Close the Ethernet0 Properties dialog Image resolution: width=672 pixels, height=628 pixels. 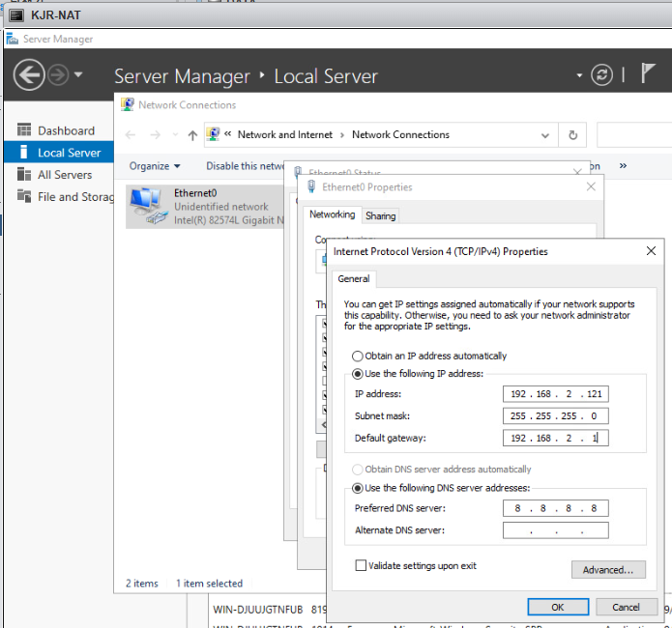coord(591,186)
